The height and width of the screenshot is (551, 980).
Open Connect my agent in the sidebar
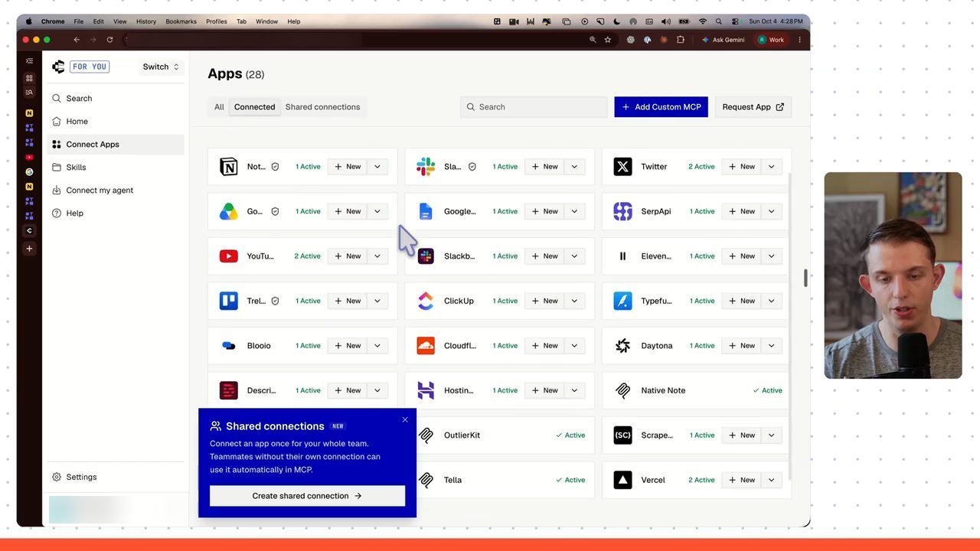click(116, 191)
